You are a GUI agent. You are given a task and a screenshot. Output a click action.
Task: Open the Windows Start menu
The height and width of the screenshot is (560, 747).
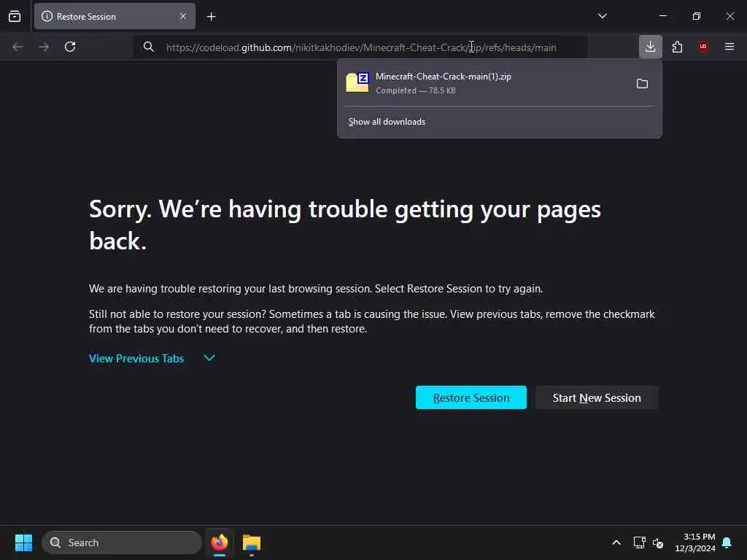(x=23, y=542)
